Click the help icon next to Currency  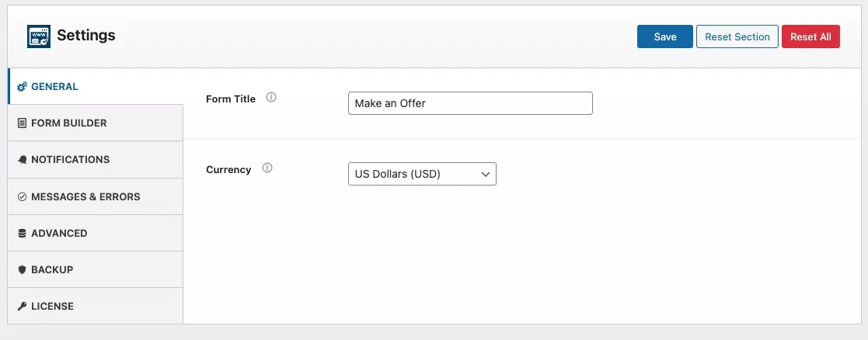267,168
